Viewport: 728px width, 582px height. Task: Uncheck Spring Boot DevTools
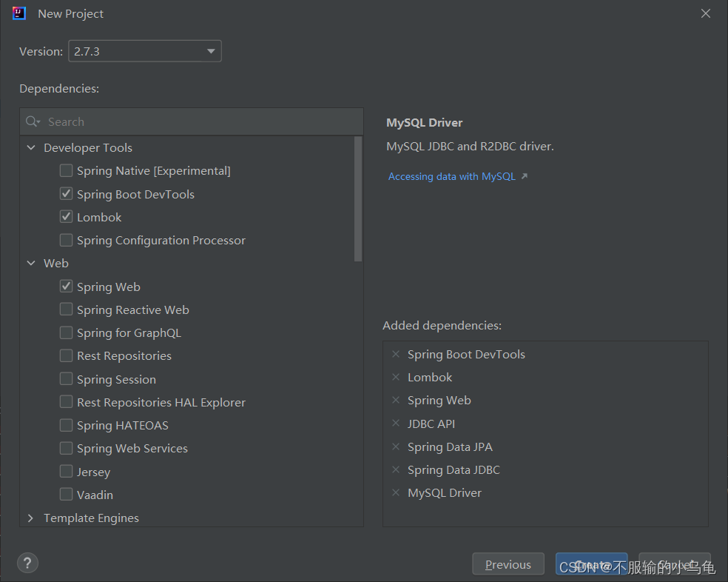[66, 194]
